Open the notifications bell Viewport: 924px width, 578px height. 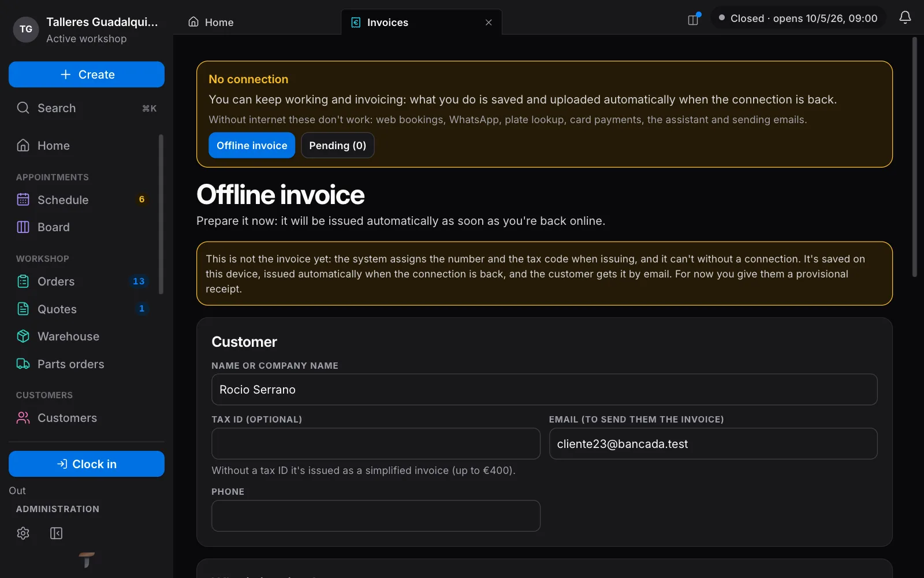click(905, 18)
